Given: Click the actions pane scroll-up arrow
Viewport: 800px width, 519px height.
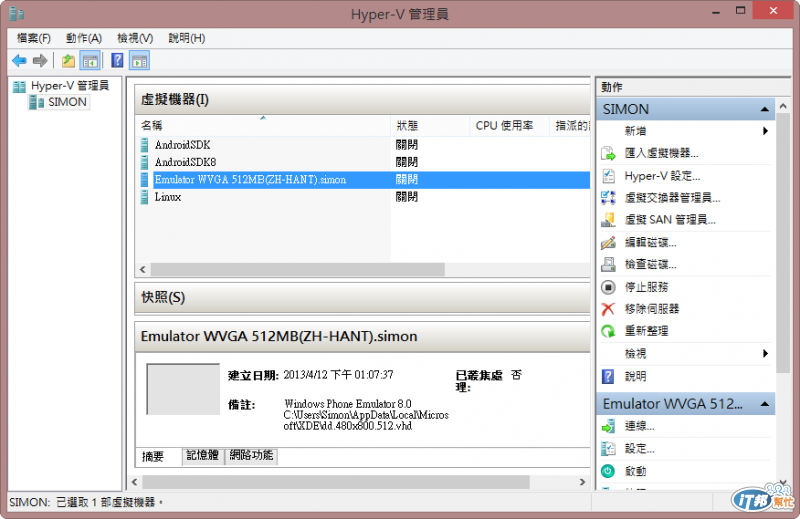Looking at the screenshot, I should pos(783,106).
